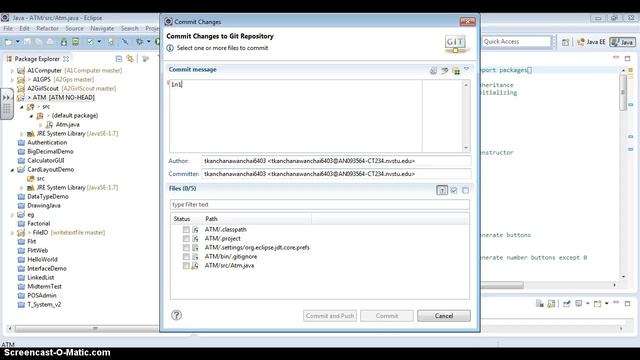Image resolution: width=640 pixels, height=360 pixels.
Task: Collapse the ATM src folder
Action: click(22, 107)
